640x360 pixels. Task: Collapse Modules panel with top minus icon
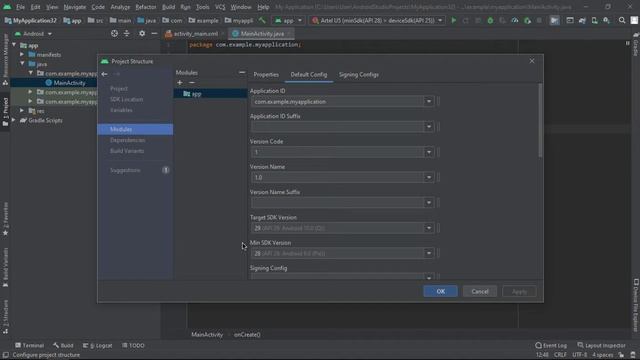(x=242, y=72)
